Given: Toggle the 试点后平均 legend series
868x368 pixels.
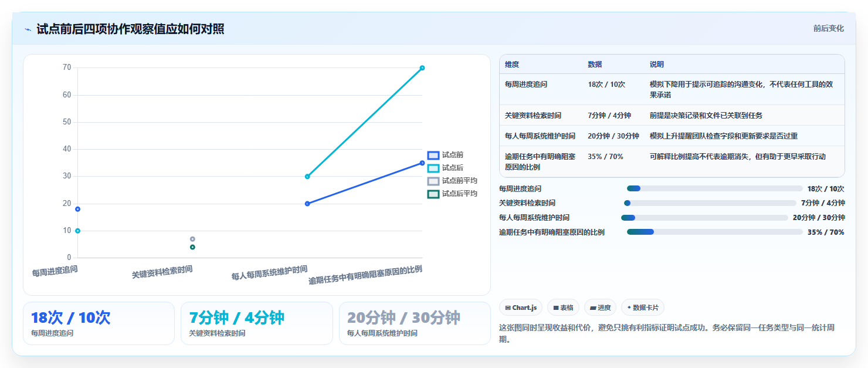Looking at the screenshot, I should [452, 194].
